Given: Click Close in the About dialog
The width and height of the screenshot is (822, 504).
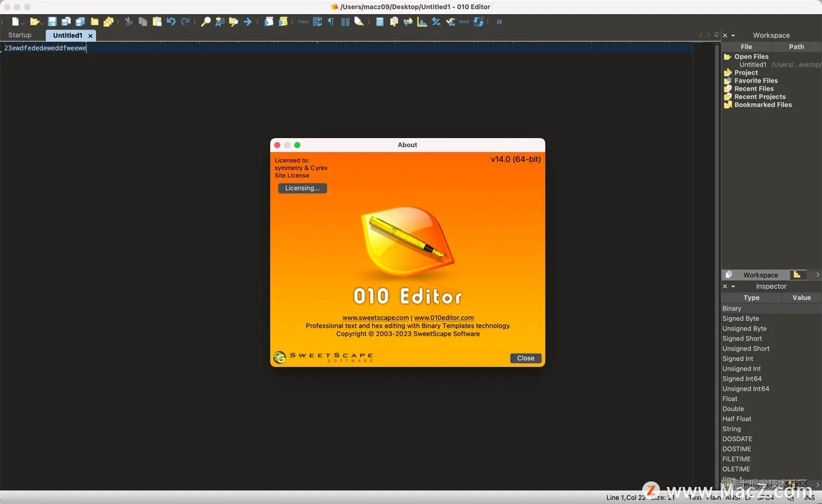Looking at the screenshot, I should [526, 358].
